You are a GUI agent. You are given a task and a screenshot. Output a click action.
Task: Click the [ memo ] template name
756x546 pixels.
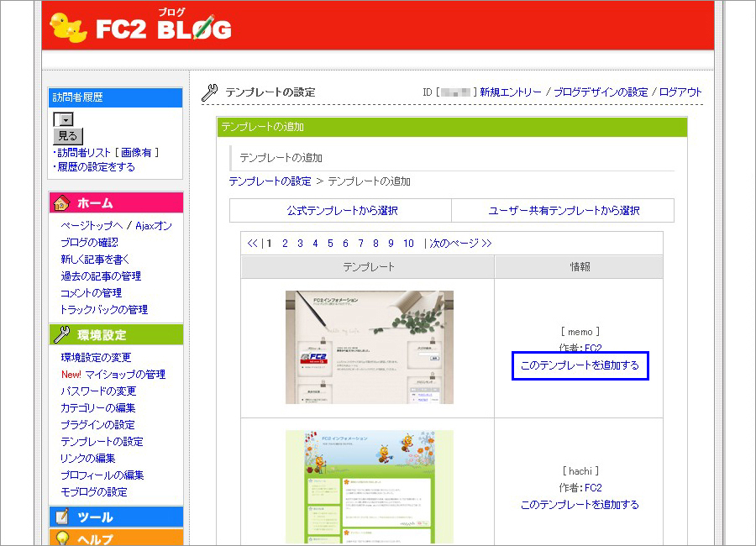(580, 332)
